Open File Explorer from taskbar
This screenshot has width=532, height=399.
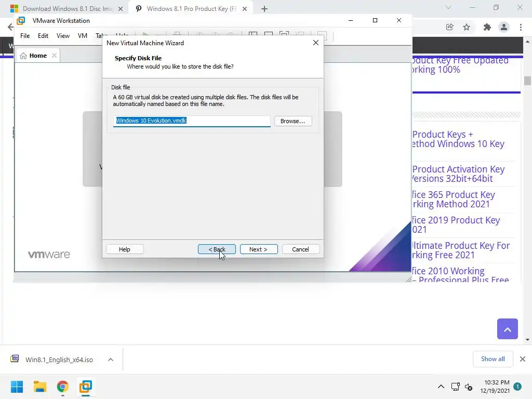coord(39,387)
